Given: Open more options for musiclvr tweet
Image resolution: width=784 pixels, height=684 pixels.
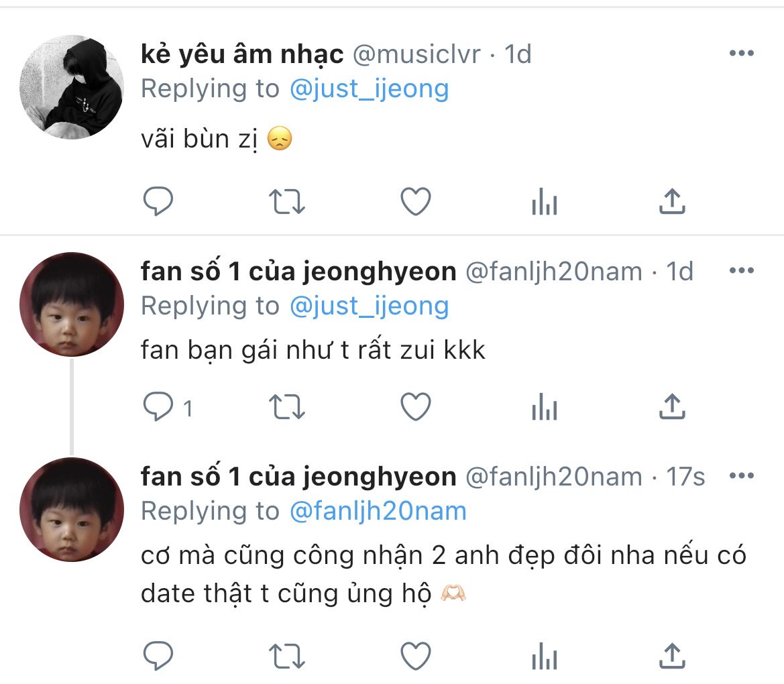Looking at the screenshot, I should (741, 54).
